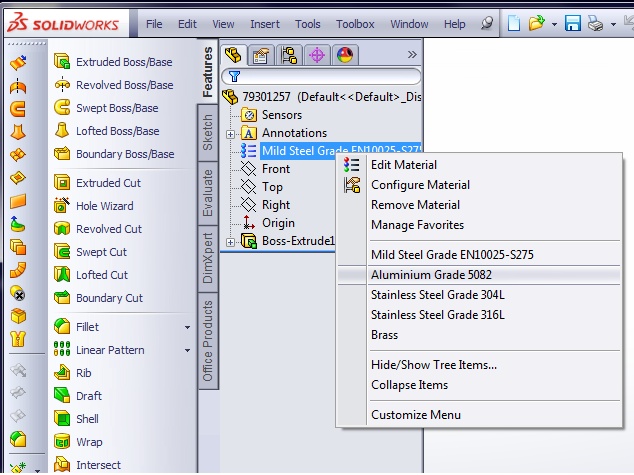Screen dimensions: 634x475
Task: Start an Extruded Cut
Action: pyautogui.click(x=97, y=183)
